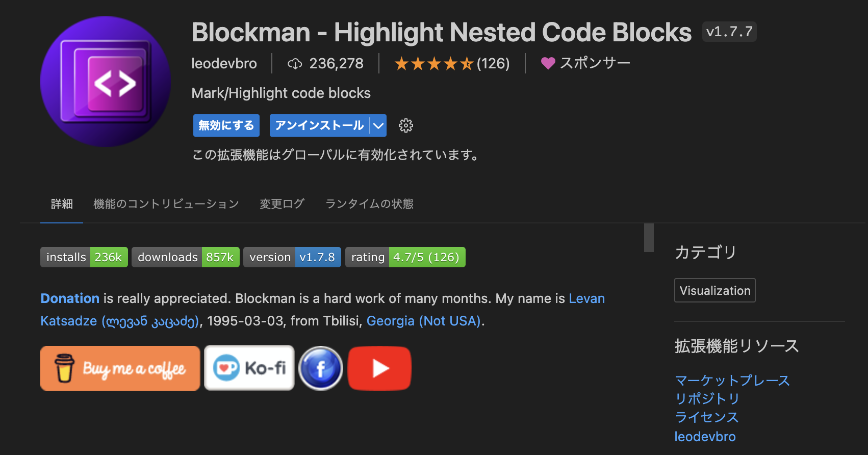Click the Buy me a coffee badge
868x455 pixels.
(x=120, y=368)
